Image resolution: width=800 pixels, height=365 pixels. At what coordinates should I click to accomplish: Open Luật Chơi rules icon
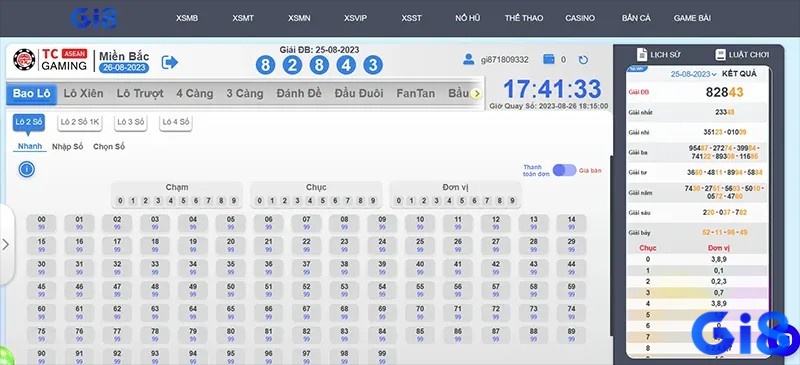point(720,54)
